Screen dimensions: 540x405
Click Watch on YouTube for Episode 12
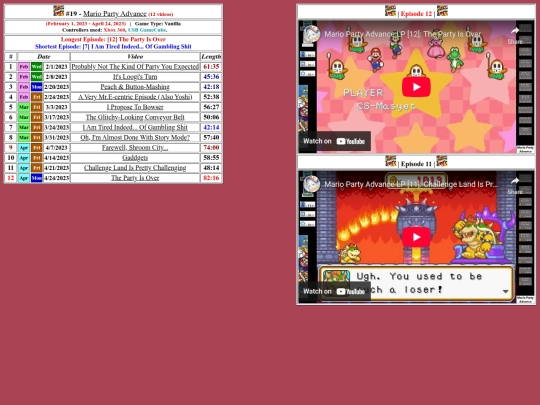pyautogui.click(x=334, y=141)
